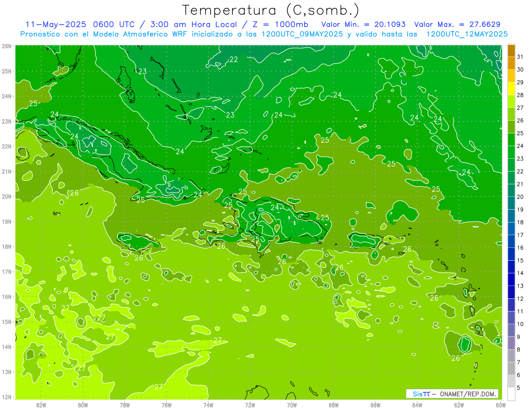Click the '31' value on the color scale
Screen dimensions: 532x411
pos(520,57)
